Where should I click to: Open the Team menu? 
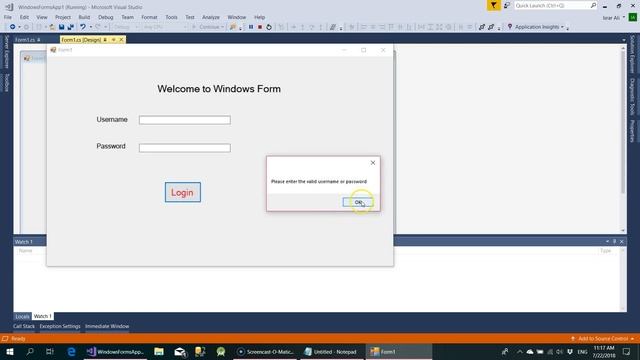coord(127,17)
